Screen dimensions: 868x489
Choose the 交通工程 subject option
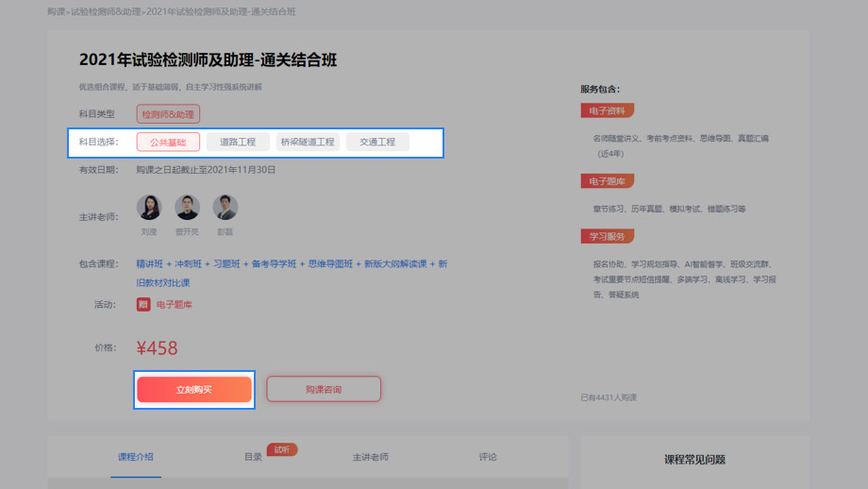pos(377,143)
